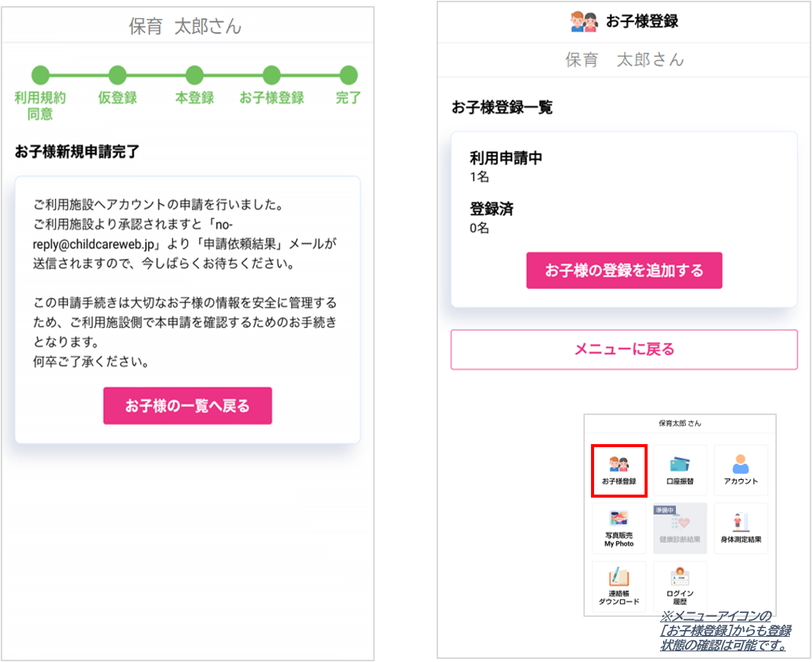Click the お子様登録一覧 section heading

[502, 108]
